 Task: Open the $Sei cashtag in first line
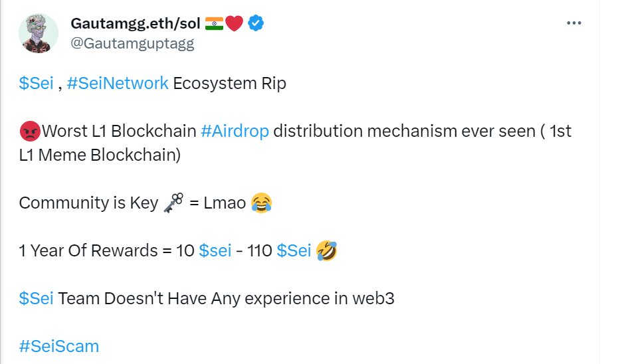click(37, 84)
